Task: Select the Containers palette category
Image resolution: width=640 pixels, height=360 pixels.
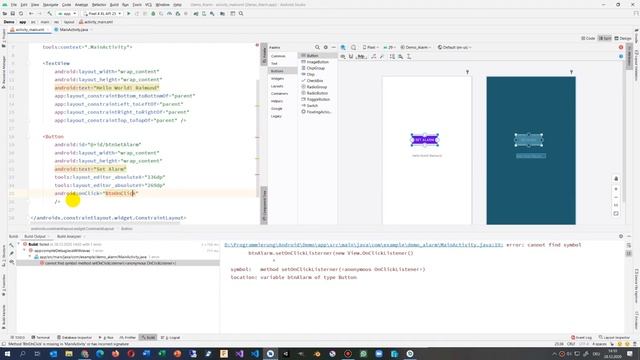Action: point(282,93)
